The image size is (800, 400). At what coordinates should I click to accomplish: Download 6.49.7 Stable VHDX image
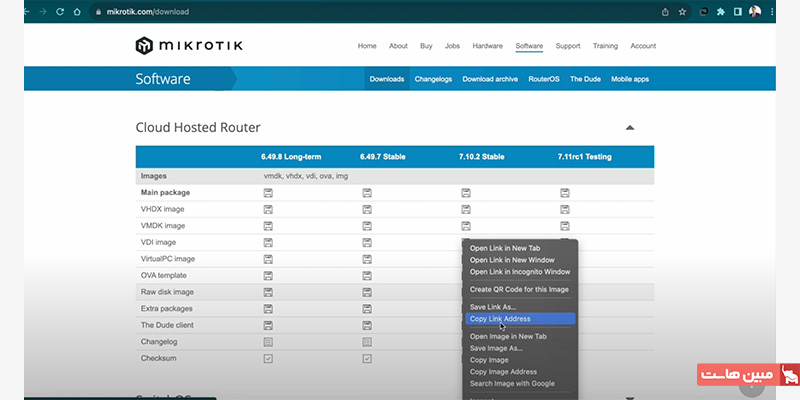click(367, 209)
